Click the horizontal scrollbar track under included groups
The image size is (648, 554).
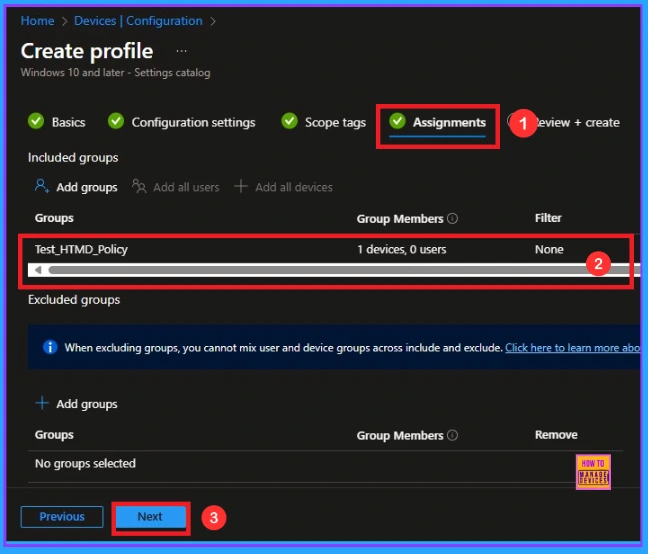334,270
